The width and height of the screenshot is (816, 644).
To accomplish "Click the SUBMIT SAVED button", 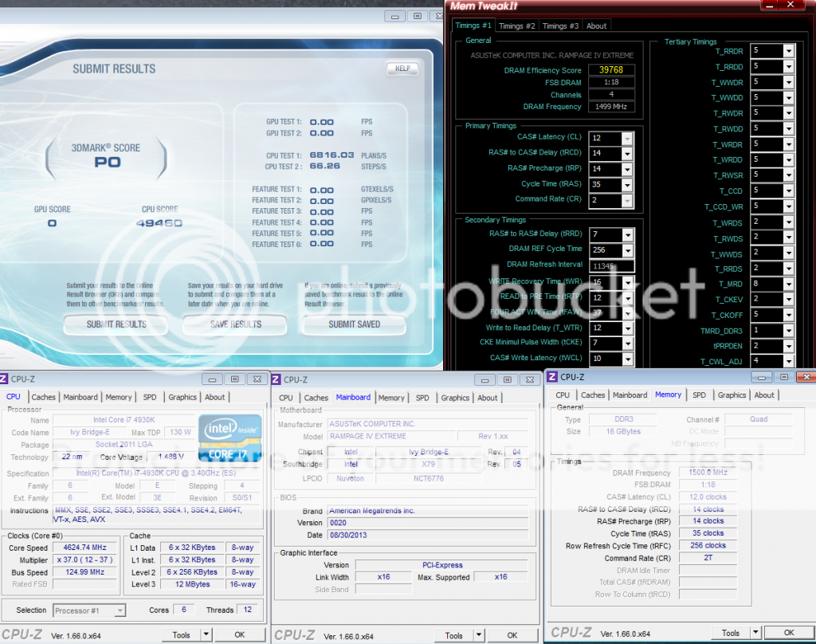I will point(354,324).
